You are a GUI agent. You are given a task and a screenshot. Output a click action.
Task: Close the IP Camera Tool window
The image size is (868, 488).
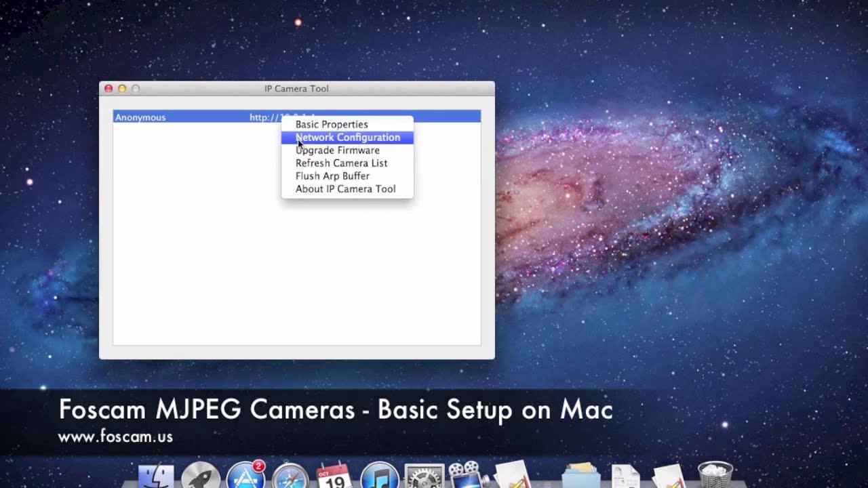(108, 89)
